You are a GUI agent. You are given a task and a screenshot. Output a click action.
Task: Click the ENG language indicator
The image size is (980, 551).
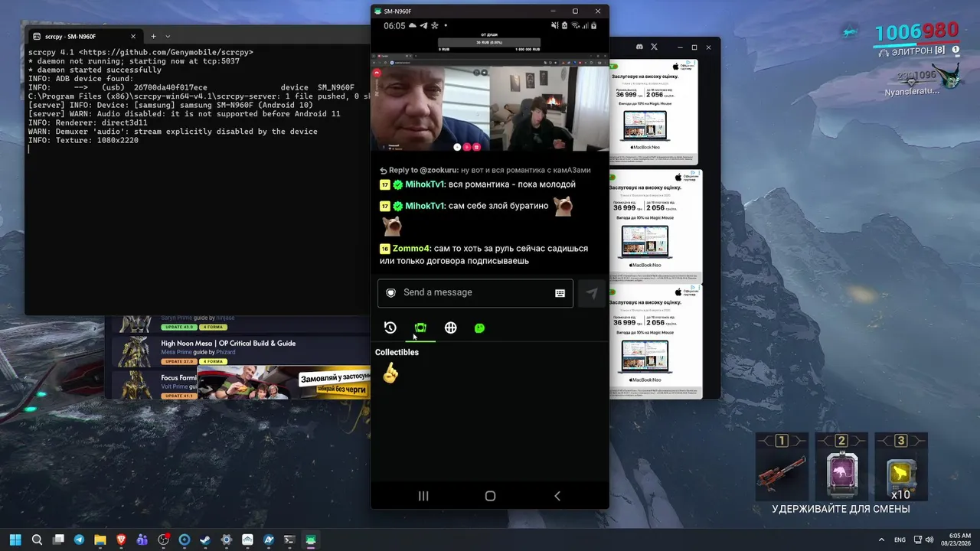[900, 540]
